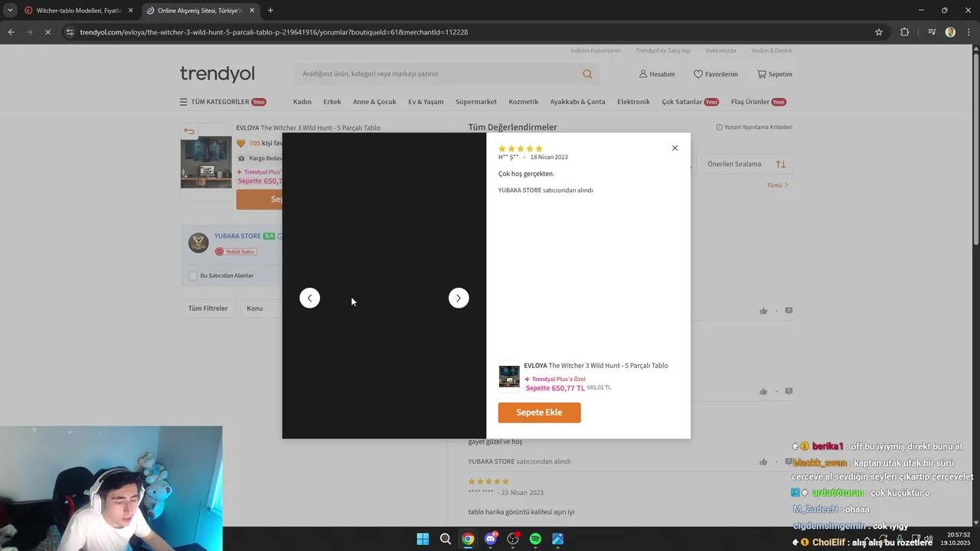Open the Kozmetik category

pos(524,102)
